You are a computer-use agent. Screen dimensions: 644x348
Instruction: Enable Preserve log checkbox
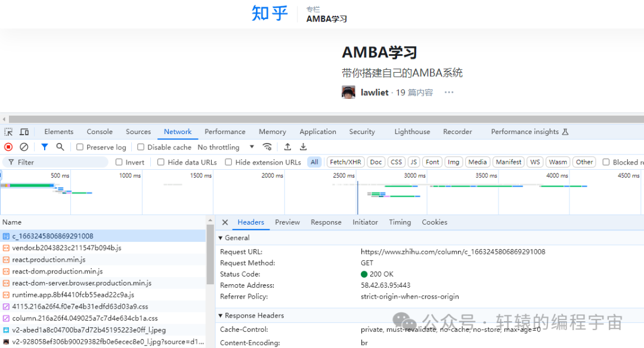(80, 147)
